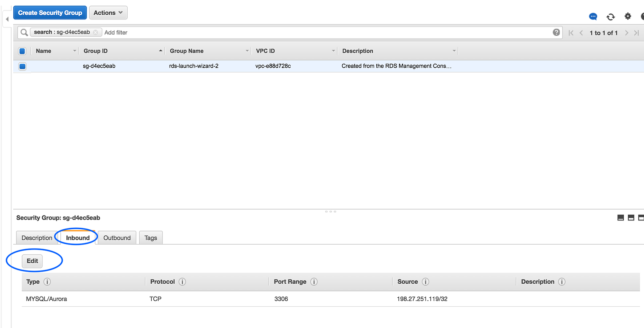Click the TCP protocol cell
Viewport: 644px width, 328px height.
155,299
